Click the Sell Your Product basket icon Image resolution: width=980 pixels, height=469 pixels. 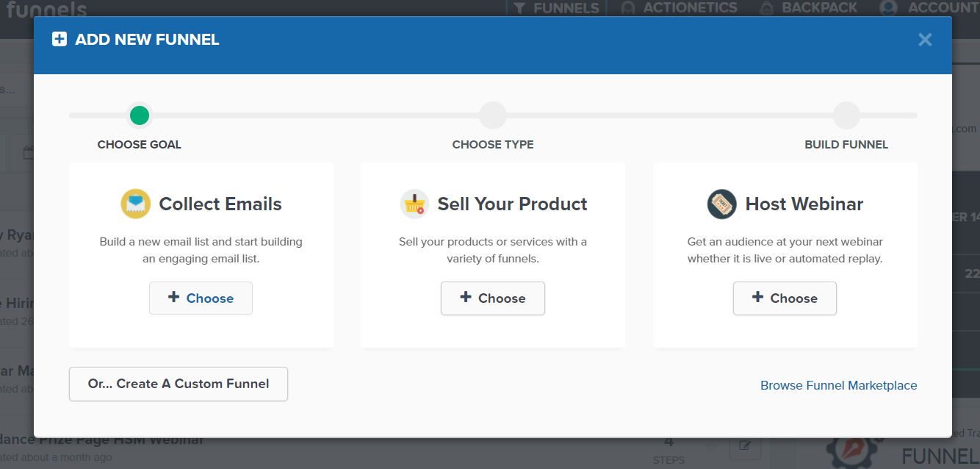point(414,204)
